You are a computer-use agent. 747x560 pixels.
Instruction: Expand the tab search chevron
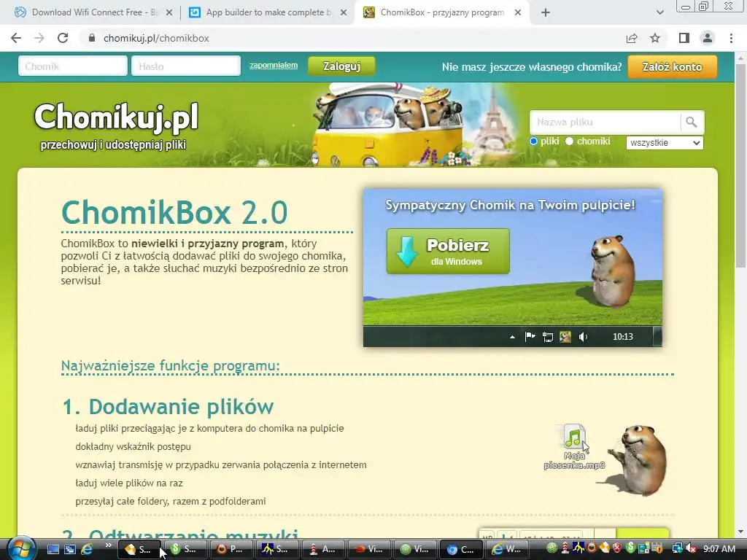[659, 13]
